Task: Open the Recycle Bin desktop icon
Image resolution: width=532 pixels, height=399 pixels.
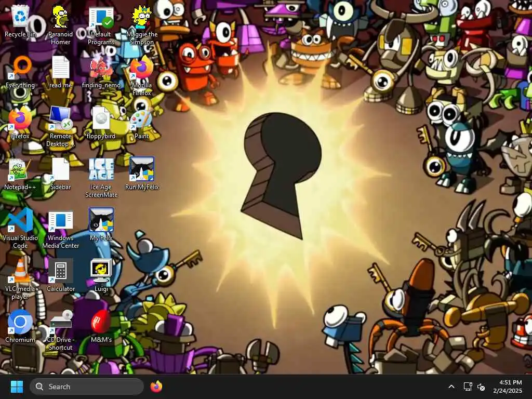Action: [20, 21]
